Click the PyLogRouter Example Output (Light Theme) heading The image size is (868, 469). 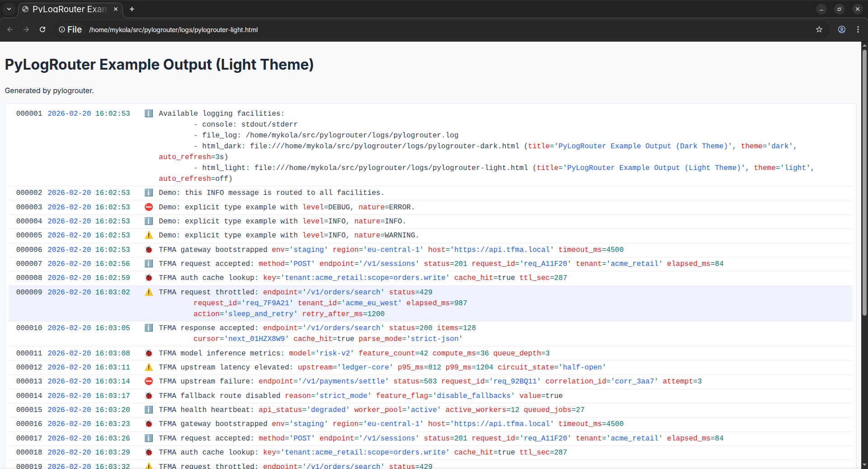point(159,65)
